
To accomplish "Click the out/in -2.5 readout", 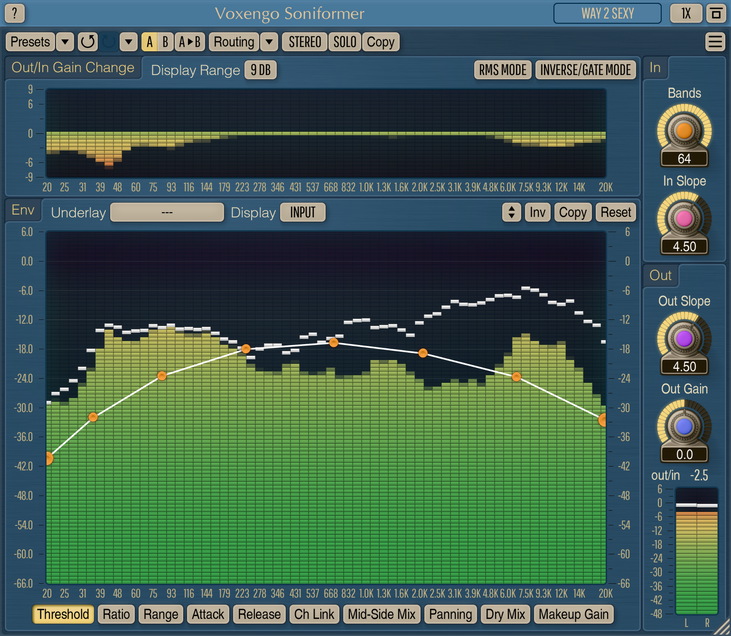I will pyautogui.click(x=680, y=476).
